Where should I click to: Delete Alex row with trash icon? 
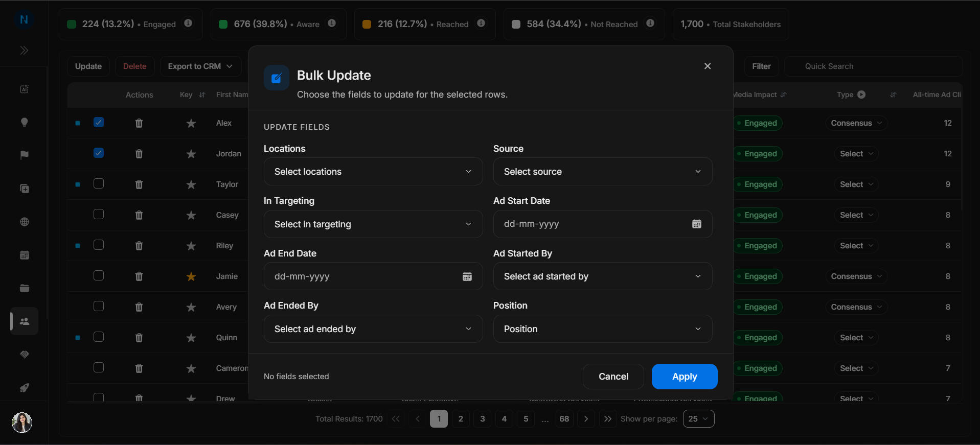click(139, 123)
